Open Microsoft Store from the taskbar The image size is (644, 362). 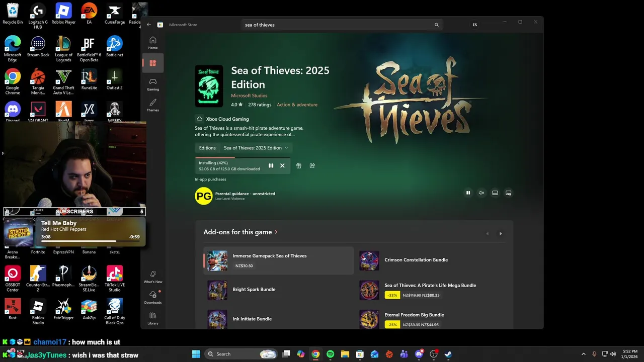click(x=360, y=354)
